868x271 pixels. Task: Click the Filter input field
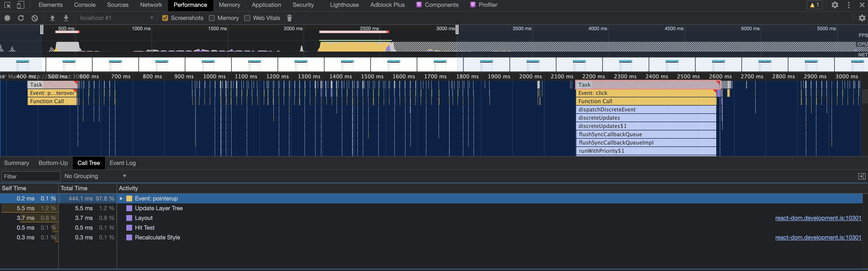[31, 176]
